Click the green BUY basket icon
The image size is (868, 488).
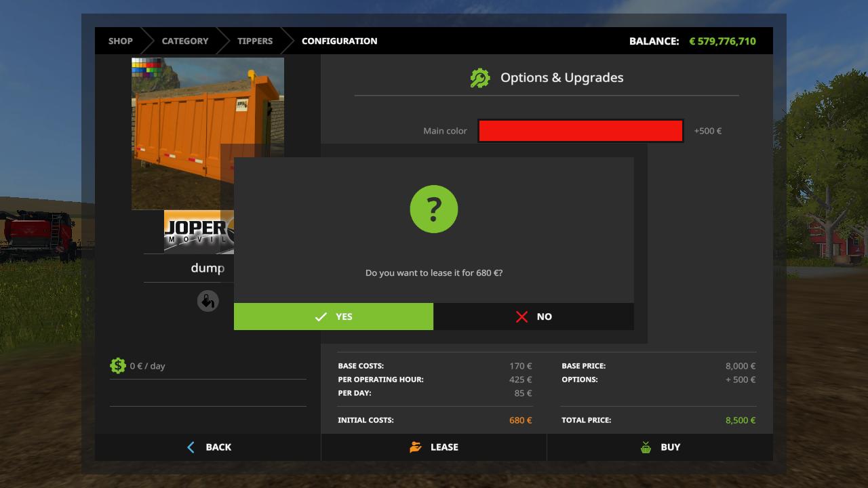(646, 447)
